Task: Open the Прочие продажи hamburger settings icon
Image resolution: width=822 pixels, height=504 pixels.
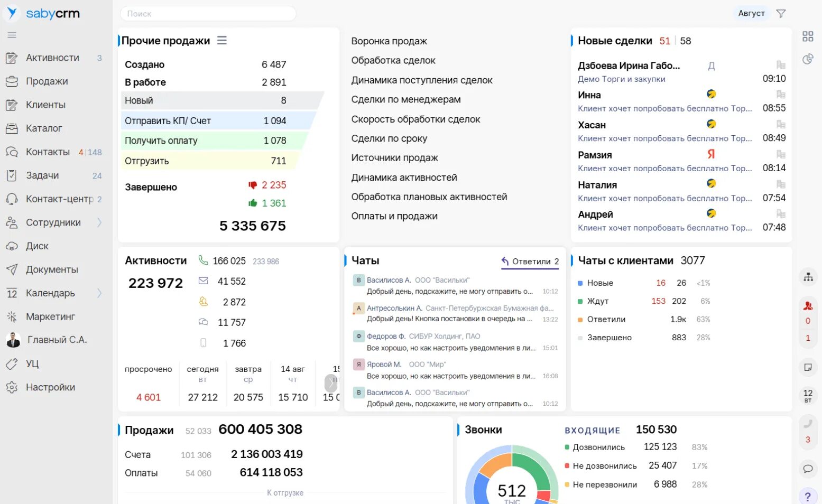Action: point(222,40)
